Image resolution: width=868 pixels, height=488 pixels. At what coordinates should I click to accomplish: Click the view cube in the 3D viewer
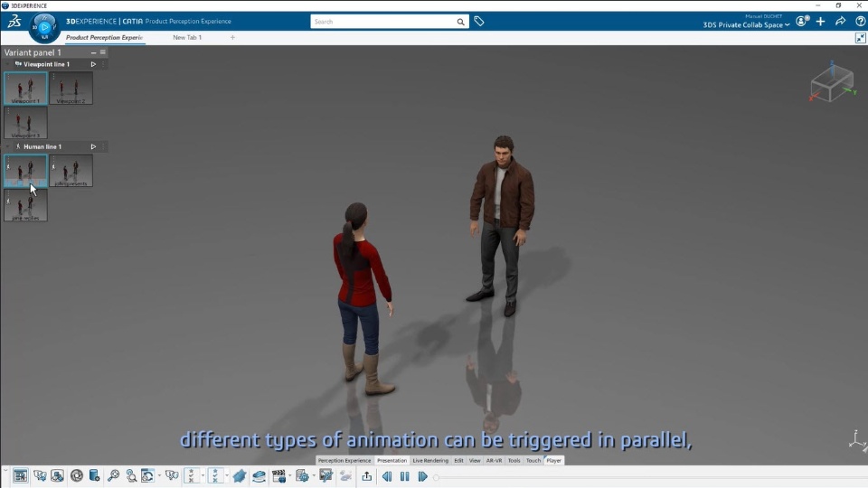pyautogui.click(x=832, y=83)
